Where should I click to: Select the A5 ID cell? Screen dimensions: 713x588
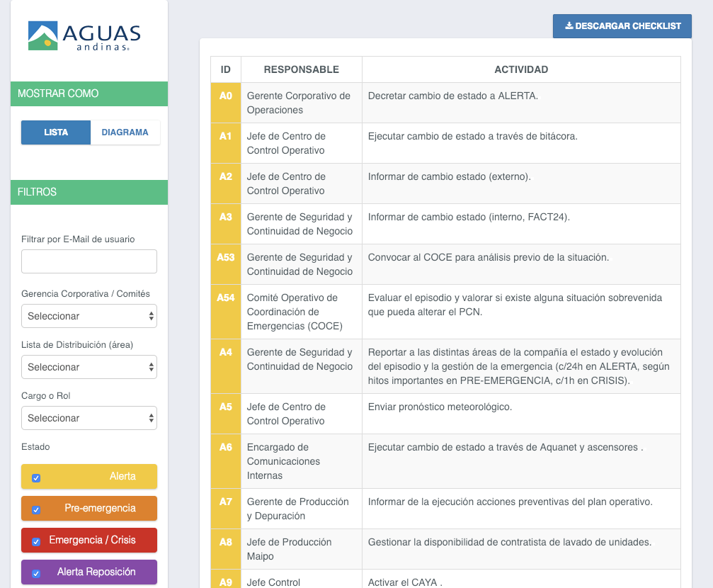click(x=226, y=414)
